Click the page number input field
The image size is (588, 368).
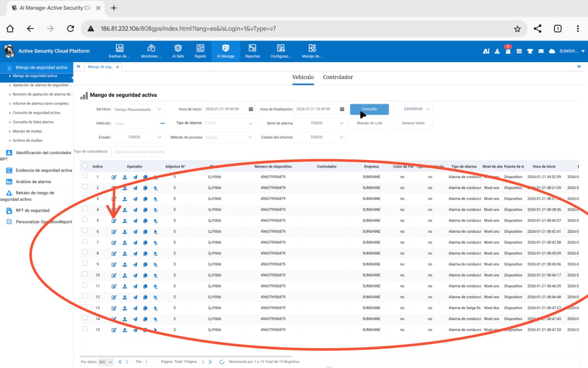click(x=151, y=362)
